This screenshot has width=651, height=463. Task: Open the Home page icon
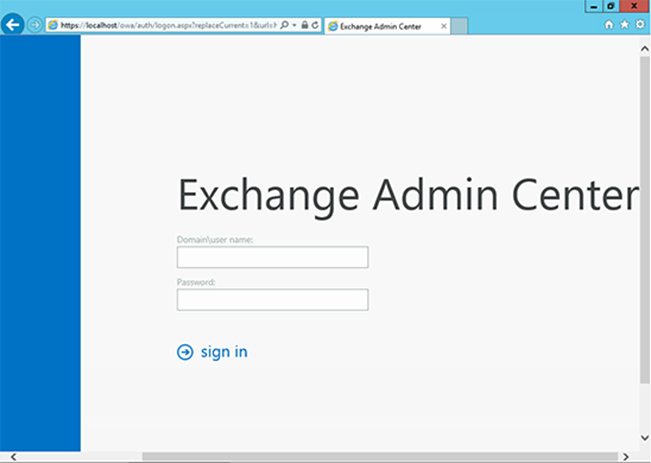coord(610,25)
